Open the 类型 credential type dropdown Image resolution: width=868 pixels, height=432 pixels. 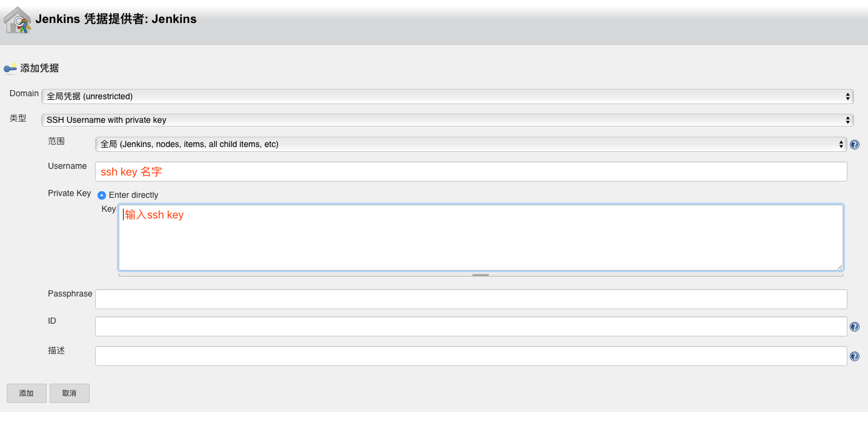pos(448,120)
